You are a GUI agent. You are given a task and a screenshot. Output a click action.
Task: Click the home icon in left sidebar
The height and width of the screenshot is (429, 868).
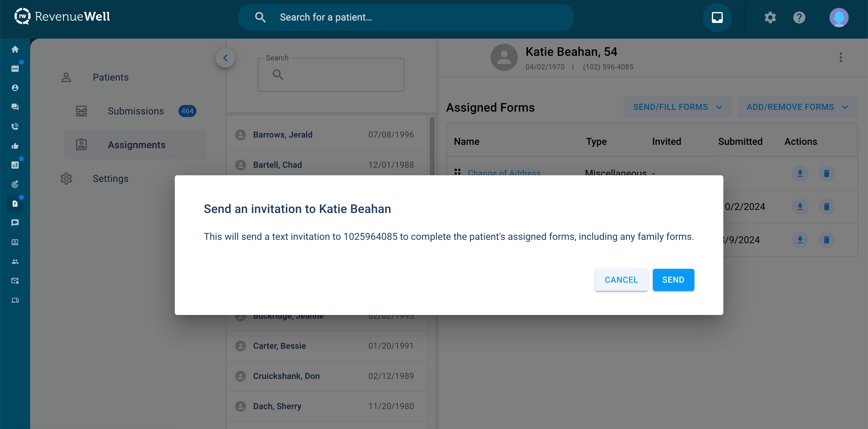[x=15, y=49]
